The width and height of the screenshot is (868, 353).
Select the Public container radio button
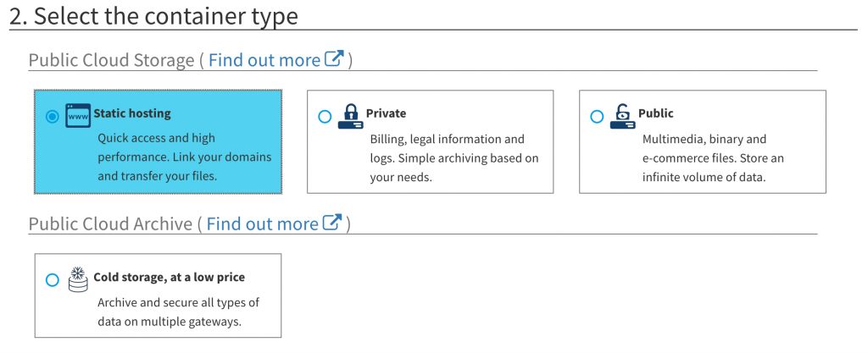597,117
